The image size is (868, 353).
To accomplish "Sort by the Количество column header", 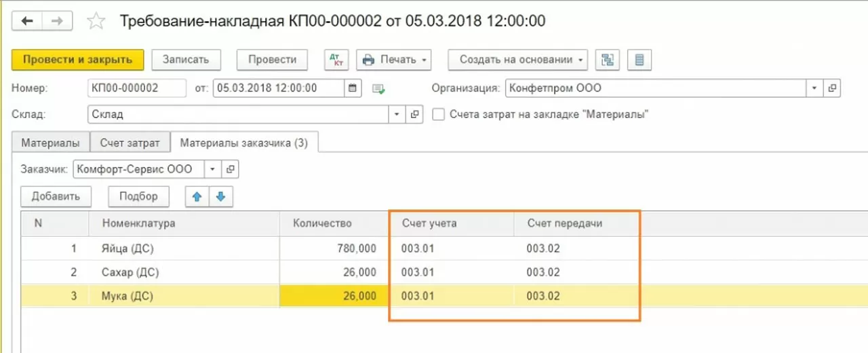I will [x=335, y=223].
